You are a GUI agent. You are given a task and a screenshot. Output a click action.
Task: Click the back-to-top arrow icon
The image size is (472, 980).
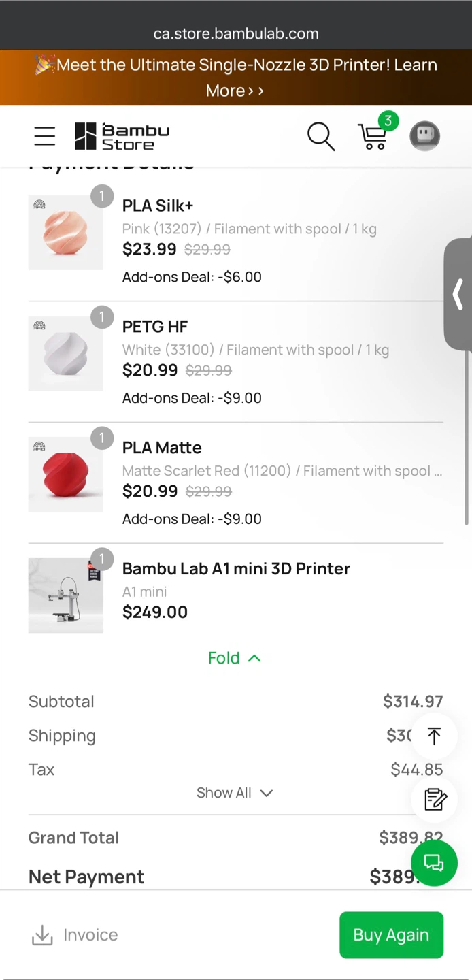pos(434,736)
